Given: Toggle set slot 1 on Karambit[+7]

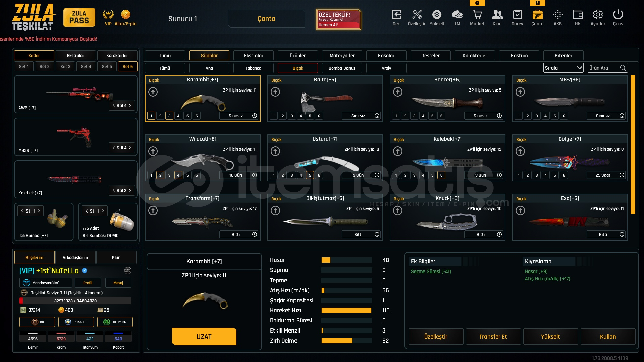Looking at the screenshot, I should click(151, 116).
